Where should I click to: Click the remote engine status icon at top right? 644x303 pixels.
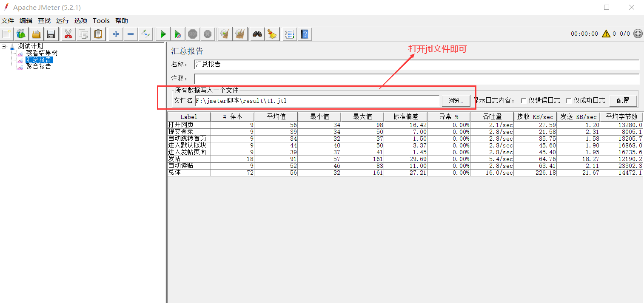point(638,34)
